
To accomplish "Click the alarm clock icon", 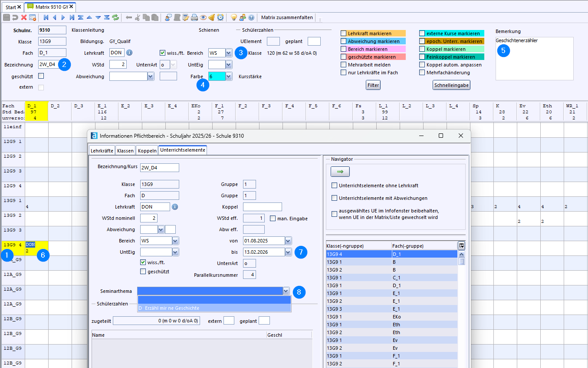I will click(220, 17).
